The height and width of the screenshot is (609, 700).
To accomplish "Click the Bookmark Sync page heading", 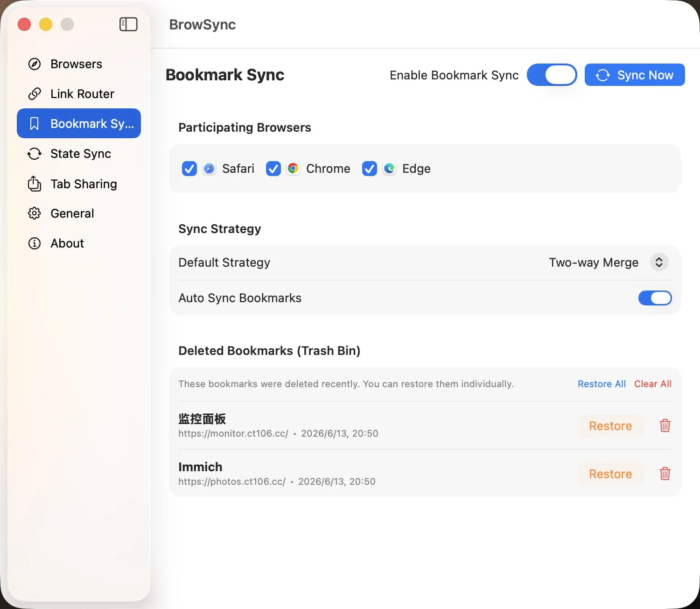I will click(x=225, y=75).
